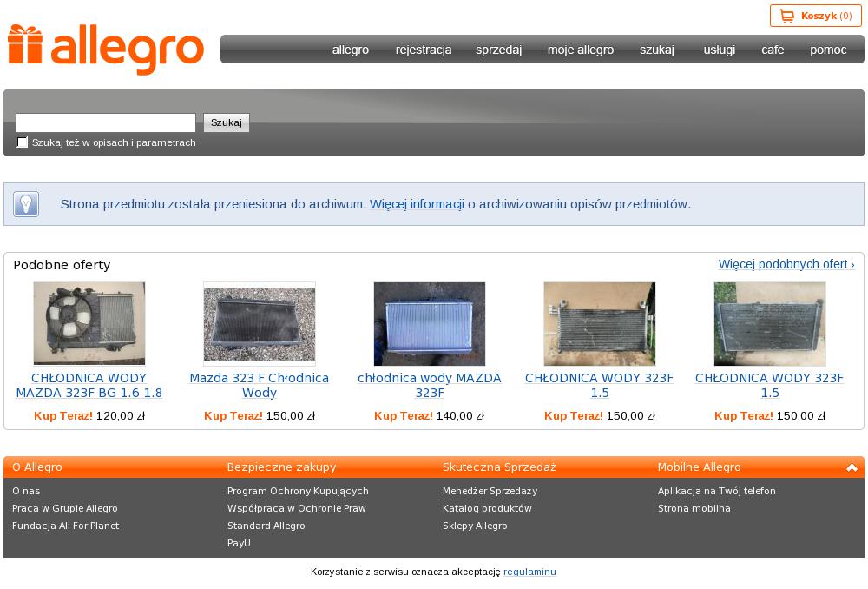Open the Koszyk shopping cart
This screenshot has width=868, height=589.
[x=815, y=16]
